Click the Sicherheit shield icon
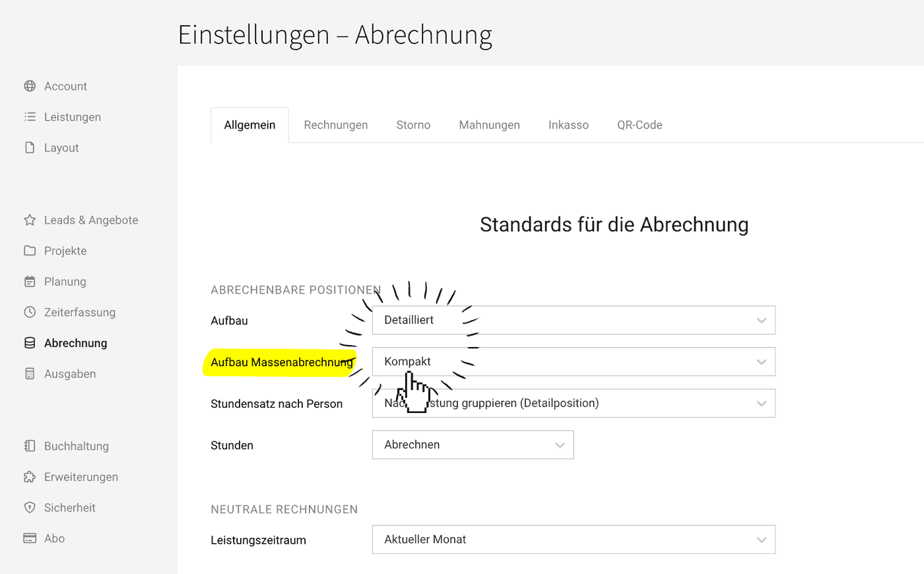 [x=30, y=507]
